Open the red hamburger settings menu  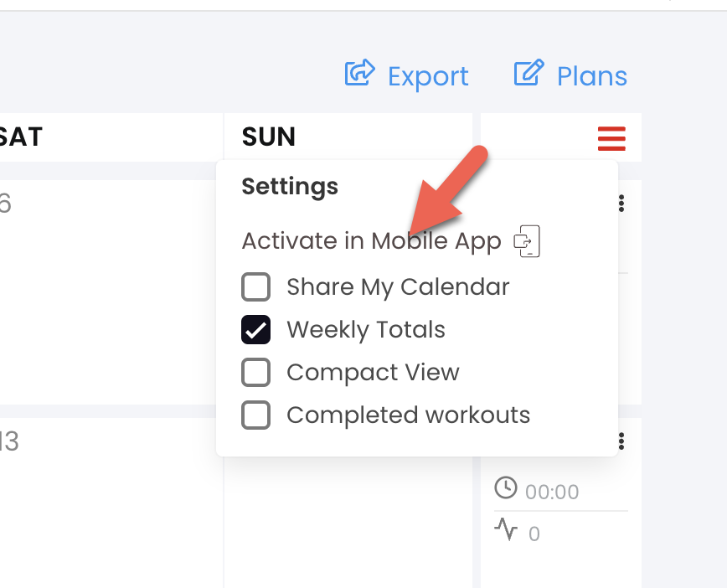pyautogui.click(x=611, y=138)
